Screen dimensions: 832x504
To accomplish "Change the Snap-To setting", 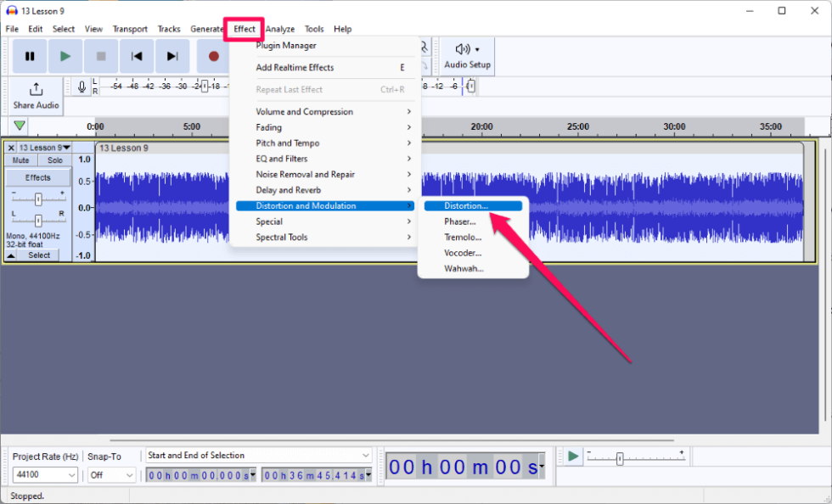I will coord(110,474).
